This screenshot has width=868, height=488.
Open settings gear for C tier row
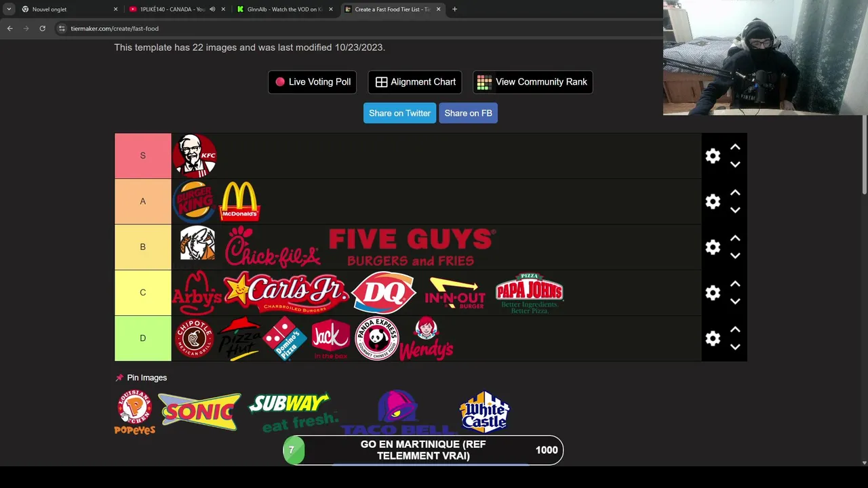[x=713, y=293]
